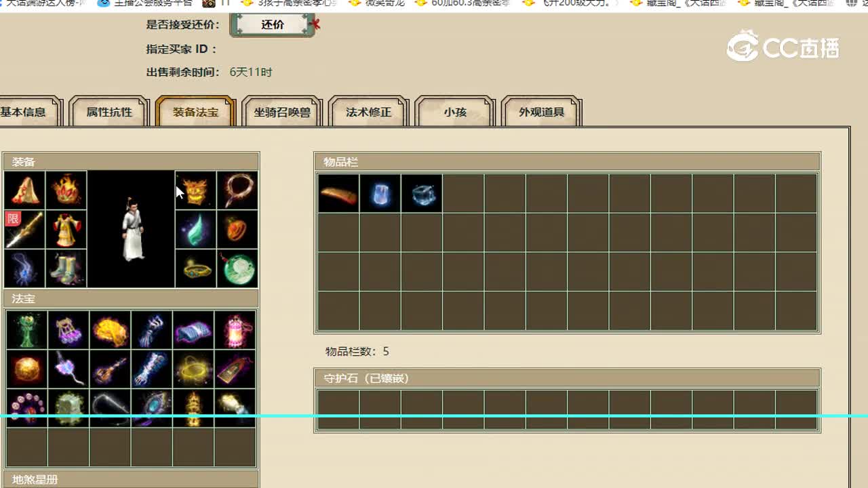The image size is (868, 488).
Task: Click the blue crystal inventory item
Action: tap(380, 194)
